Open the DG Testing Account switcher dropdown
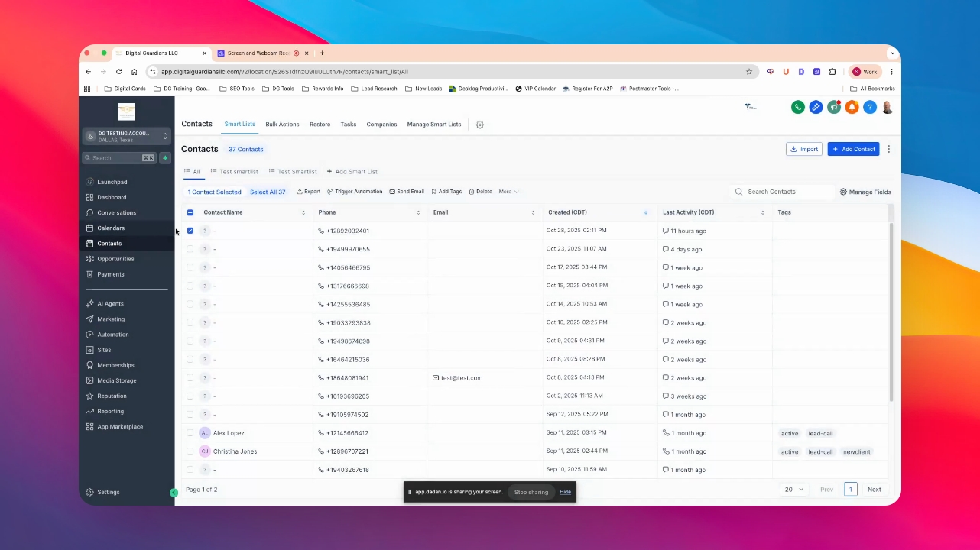This screenshot has height=550, width=980. (x=127, y=136)
